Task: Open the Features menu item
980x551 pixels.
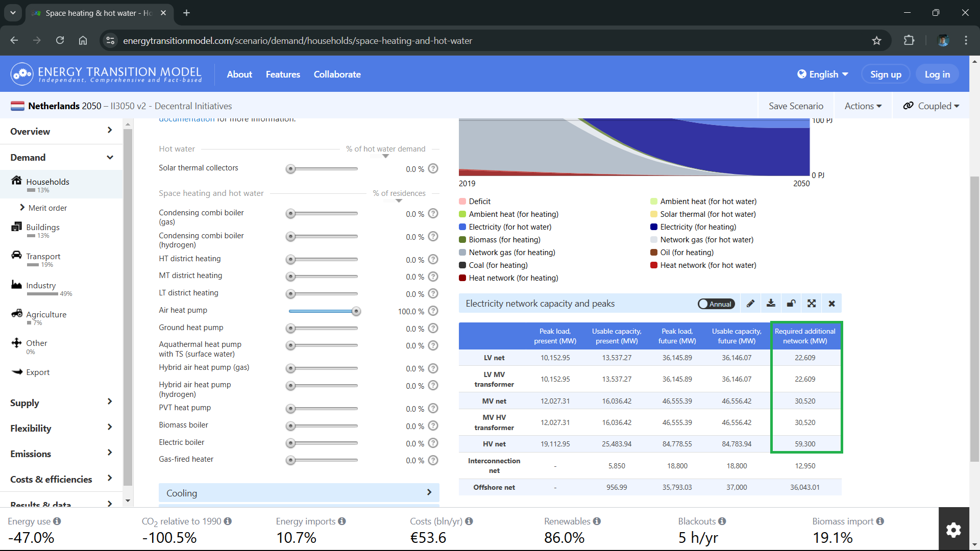Action: point(283,74)
